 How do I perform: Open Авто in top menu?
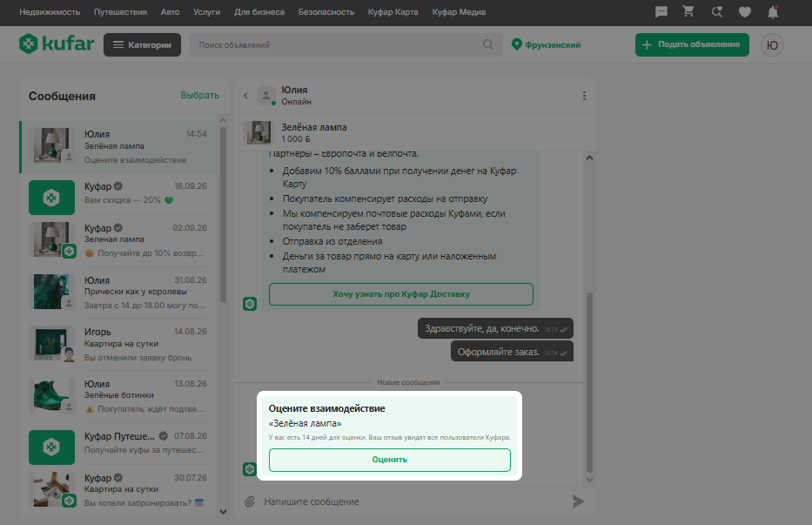tap(171, 12)
